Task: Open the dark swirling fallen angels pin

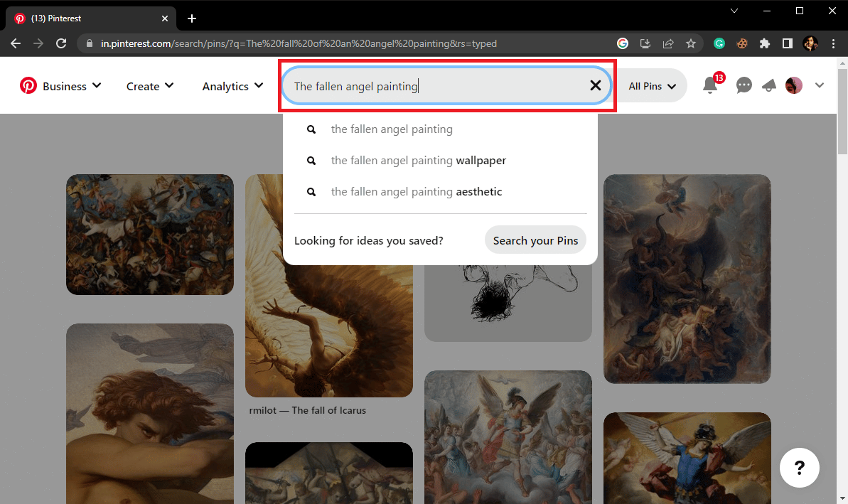Action: click(x=687, y=279)
